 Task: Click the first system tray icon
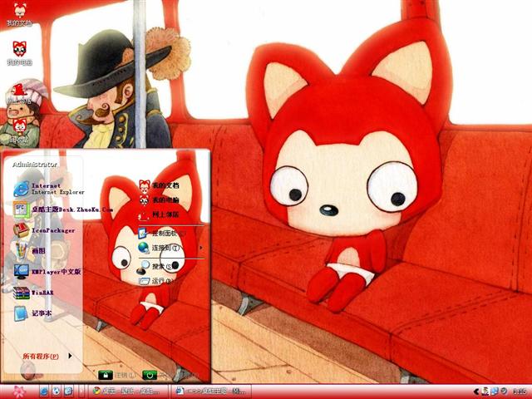pos(485,392)
